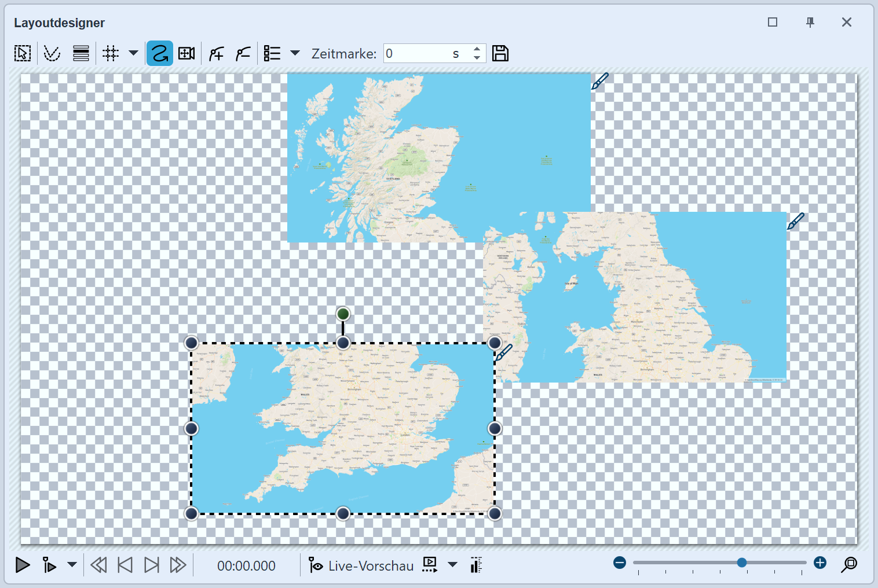Jump to next frame button
The width and height of the screenshot is (878, 588).
tap(151, 565)
